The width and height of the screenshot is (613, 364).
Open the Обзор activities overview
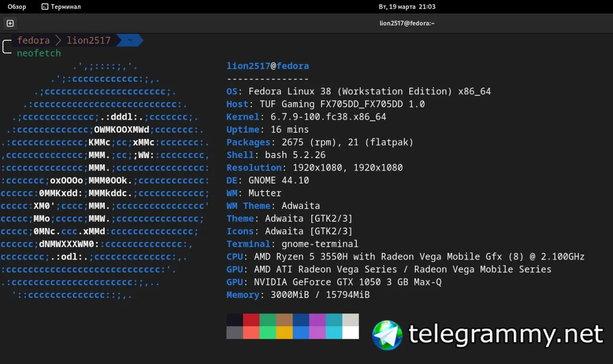[17, 7]
